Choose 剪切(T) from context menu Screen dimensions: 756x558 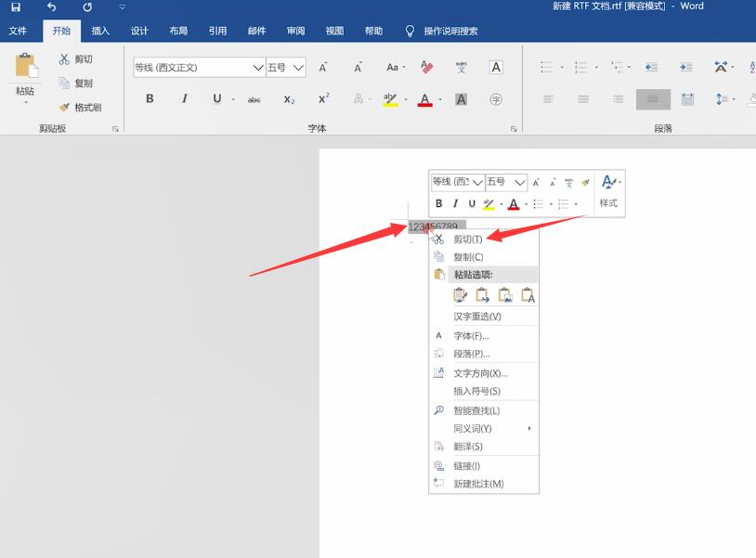(484, 239)
